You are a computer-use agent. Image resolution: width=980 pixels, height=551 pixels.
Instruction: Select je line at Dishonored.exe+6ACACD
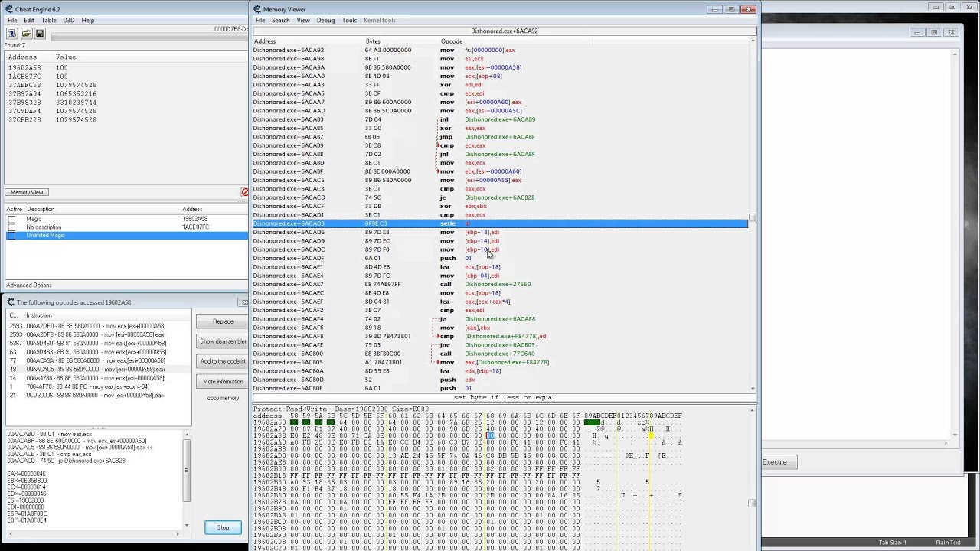(x=500, y=197)
